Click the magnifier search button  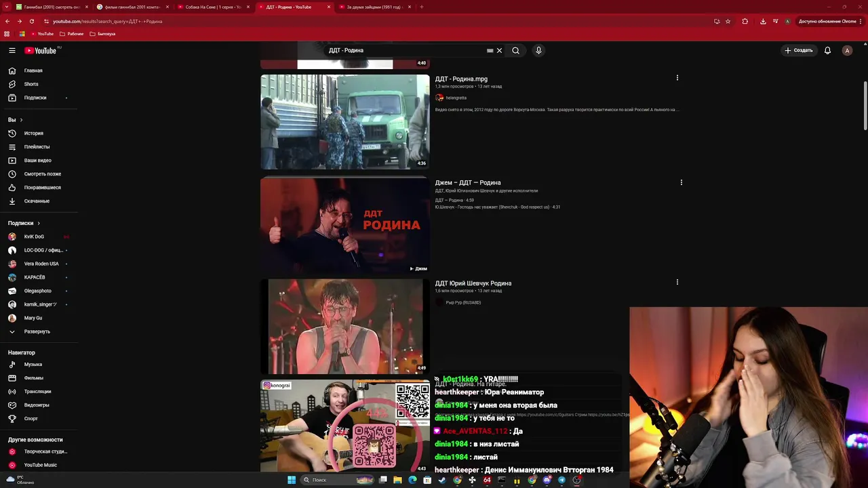515,50
